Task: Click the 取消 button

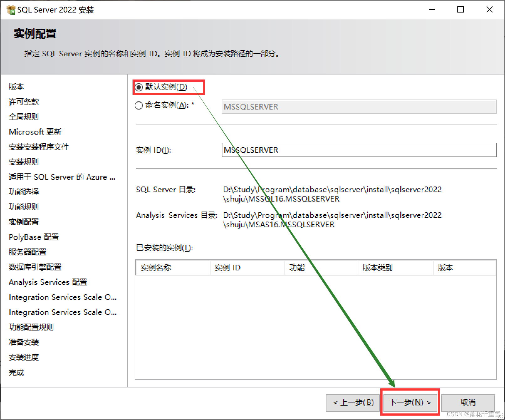Action: click(x=468, y=403)
